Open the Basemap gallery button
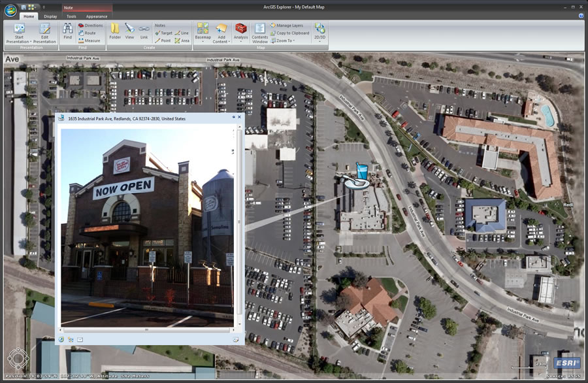The width and height of the screenshot is (588, 383). click(203, 33)
